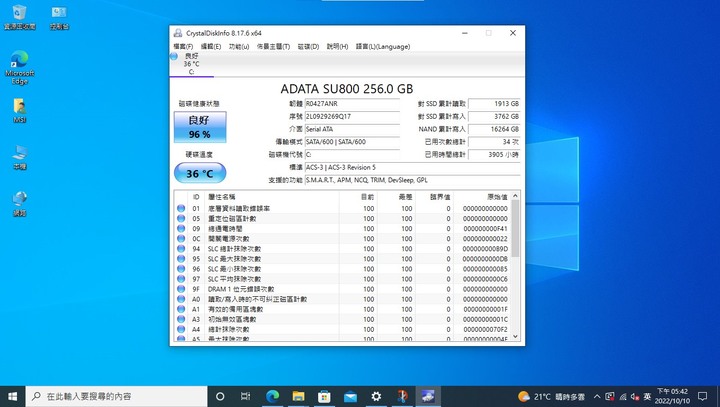The width and height of the screenshot is (720, 407).
Task: Click the firmware field R0427ANR
Action: (352, 104)
